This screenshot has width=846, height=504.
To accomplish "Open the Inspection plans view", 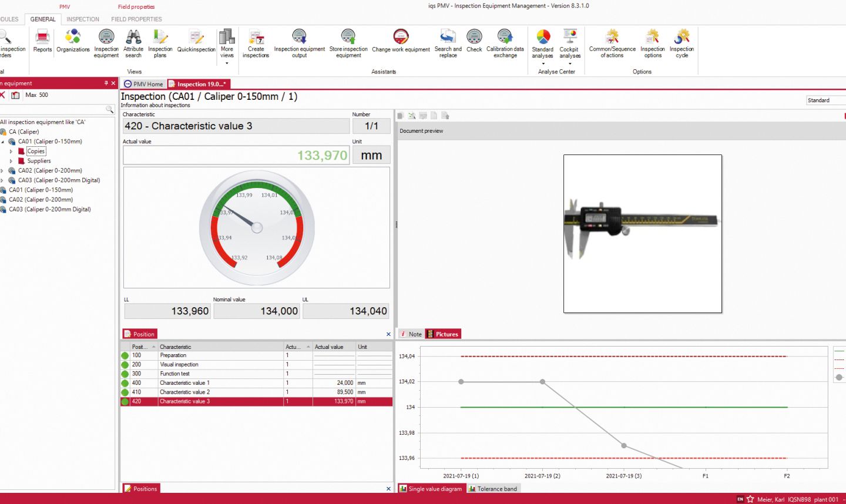I will click(160, 43).
